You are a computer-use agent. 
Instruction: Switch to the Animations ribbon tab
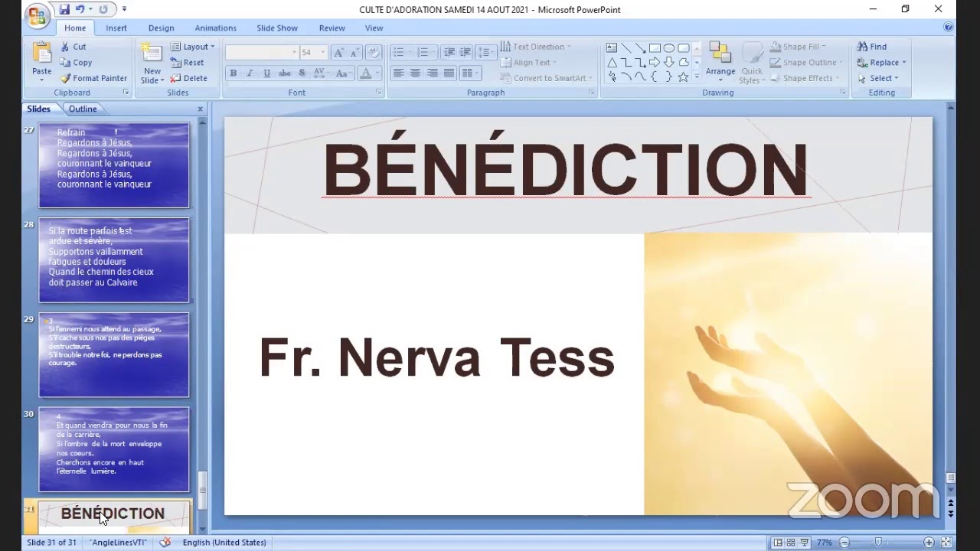(x=215, y=28)
